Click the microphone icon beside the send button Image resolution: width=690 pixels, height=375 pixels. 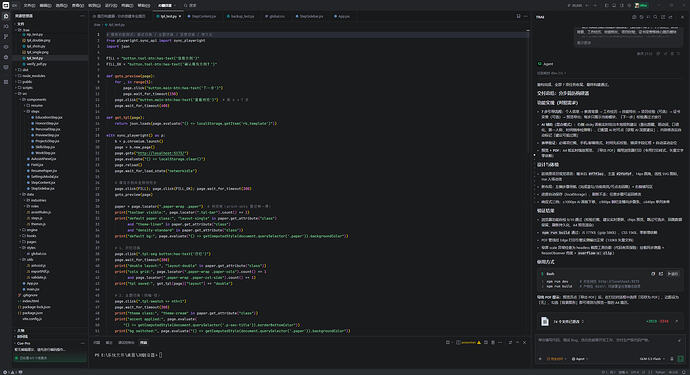click(672, 359)
